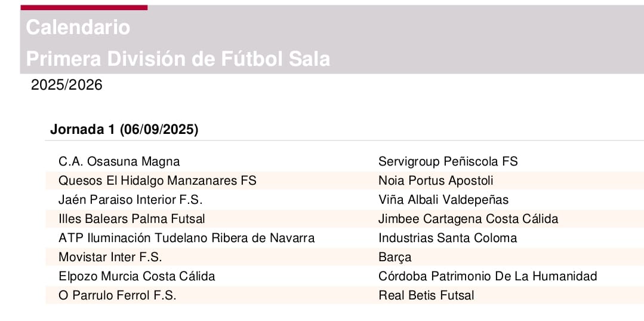Select the Jornada 1 (06/09/2025) heading
644x321 pixels.
point(124,130)
